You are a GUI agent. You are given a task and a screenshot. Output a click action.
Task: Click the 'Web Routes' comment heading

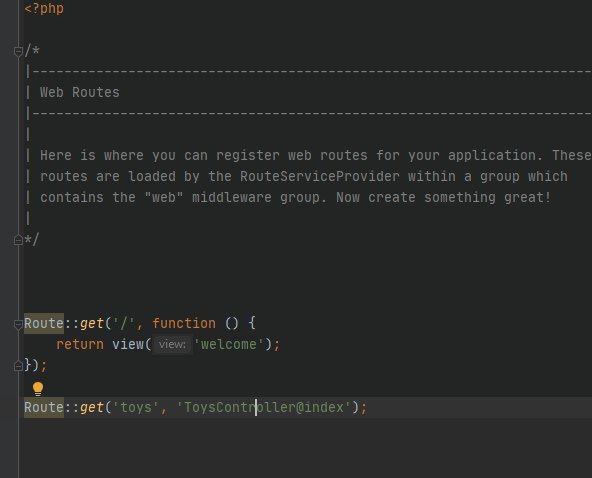80,93
